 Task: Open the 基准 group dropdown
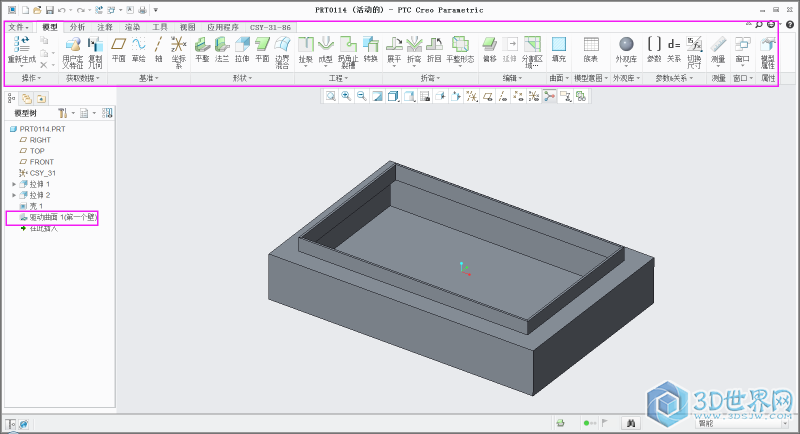point(149,78)
